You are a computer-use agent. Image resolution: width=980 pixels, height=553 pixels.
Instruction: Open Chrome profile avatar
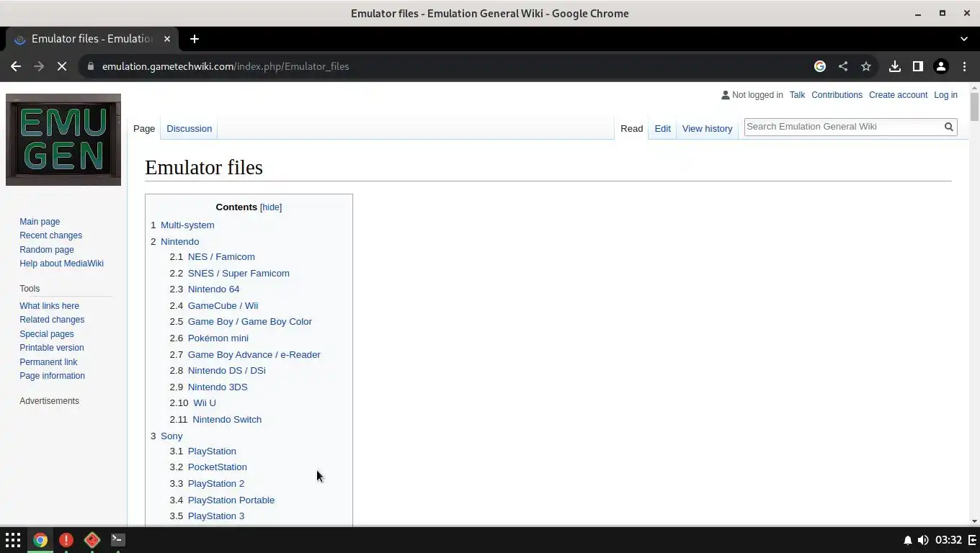pyautogui.click(x=941, y=66)
